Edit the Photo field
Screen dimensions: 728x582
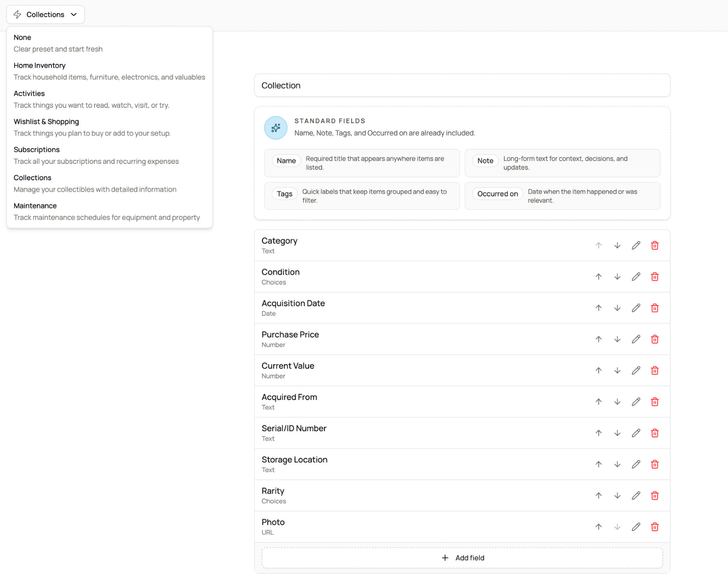click(x=636, y=527)
